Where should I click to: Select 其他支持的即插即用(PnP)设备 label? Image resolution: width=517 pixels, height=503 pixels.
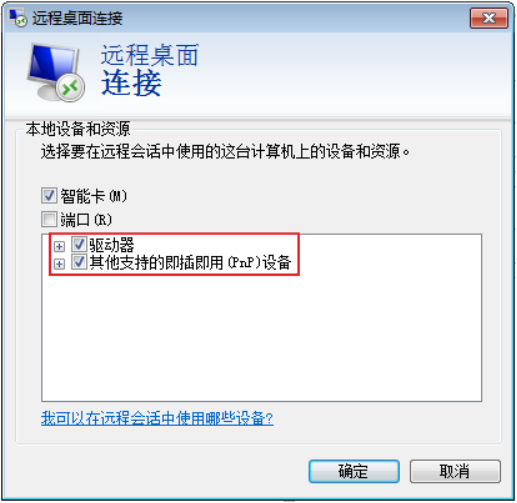pyautogui.click(x=190, y=263)
